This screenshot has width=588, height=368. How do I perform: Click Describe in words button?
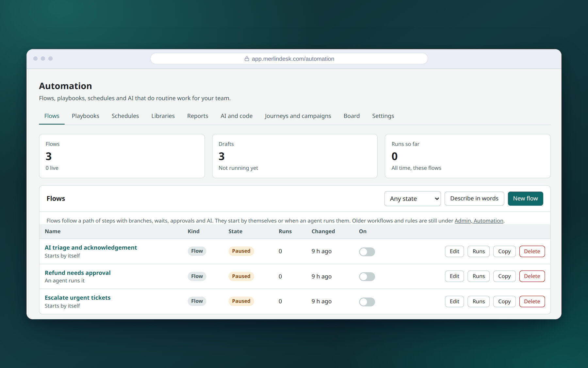click(474, 199)
